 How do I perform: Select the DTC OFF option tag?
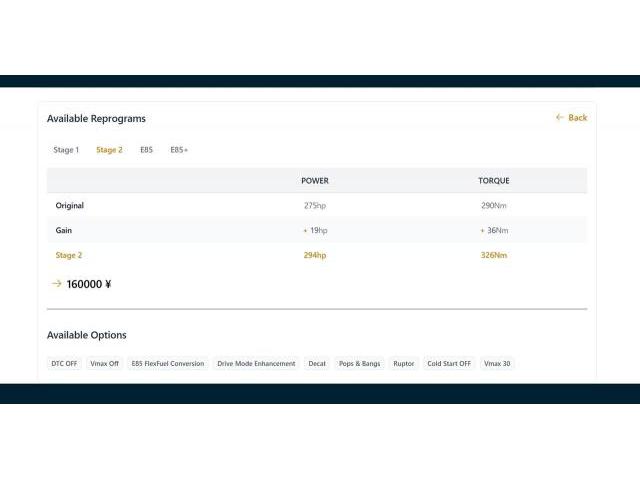tap(64, 364)
